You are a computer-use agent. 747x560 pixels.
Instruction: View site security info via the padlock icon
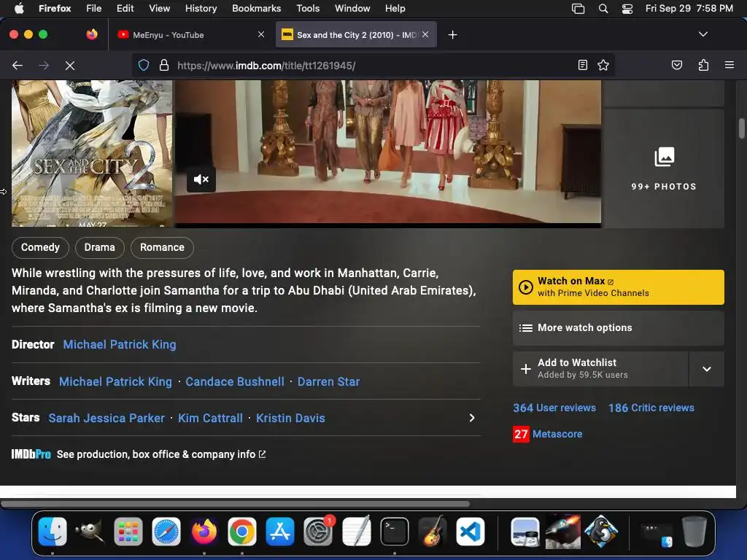point(164,65)
